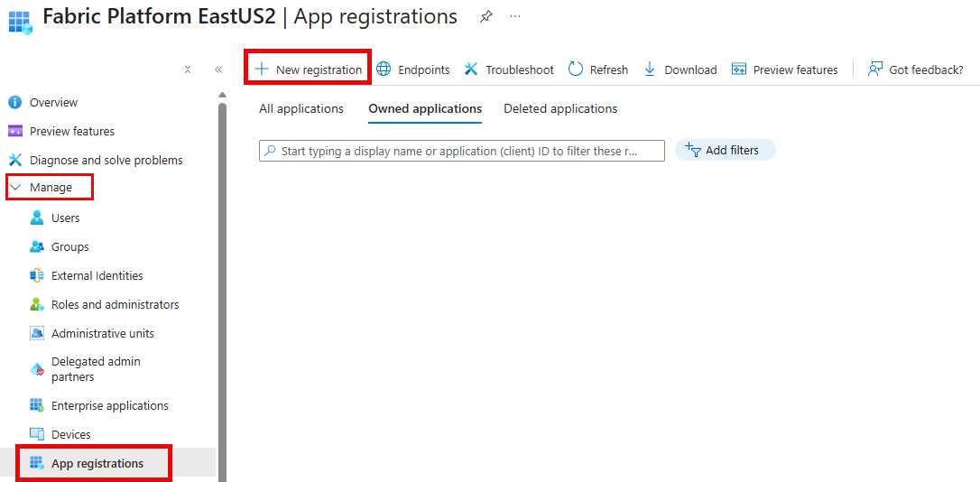Click the Devices icon in sidebar

click(x=37, y=434)
